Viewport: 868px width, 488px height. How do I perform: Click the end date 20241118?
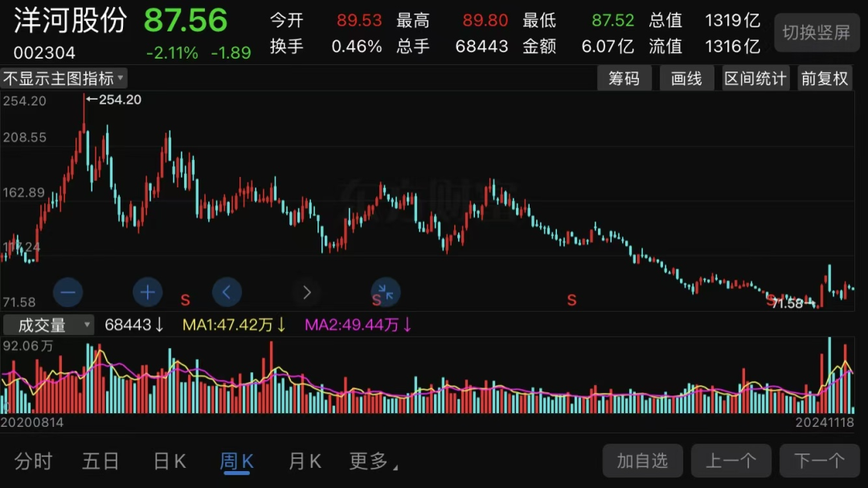coord(825,423)
